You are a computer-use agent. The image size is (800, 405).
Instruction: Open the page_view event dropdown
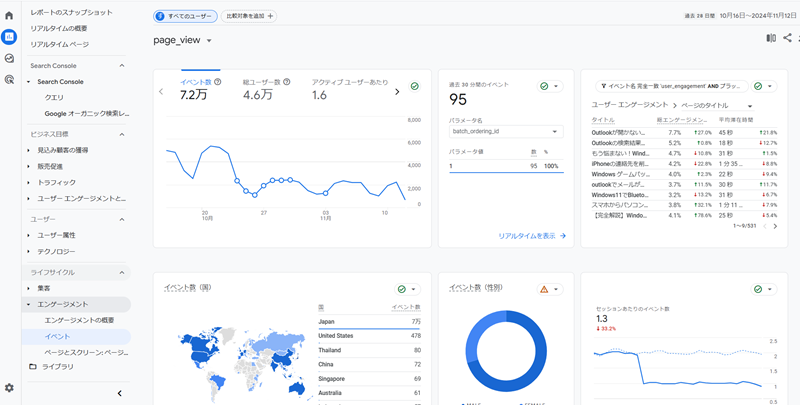209,40
